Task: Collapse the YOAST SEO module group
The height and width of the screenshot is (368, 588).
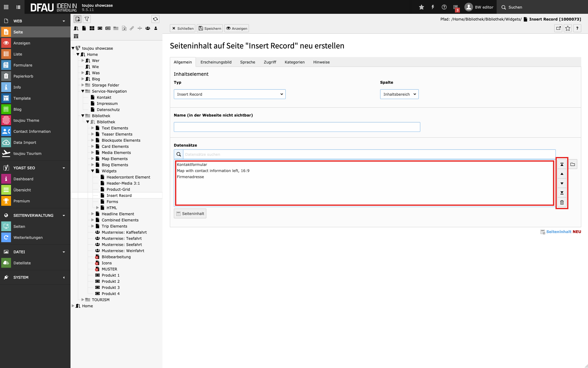Action: [x=64, y=168]
